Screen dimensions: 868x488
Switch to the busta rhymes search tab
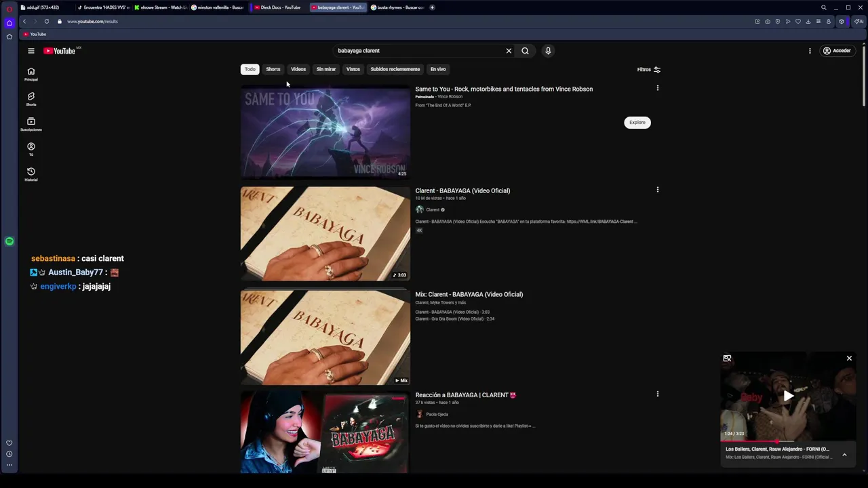[x=397, y=7]
